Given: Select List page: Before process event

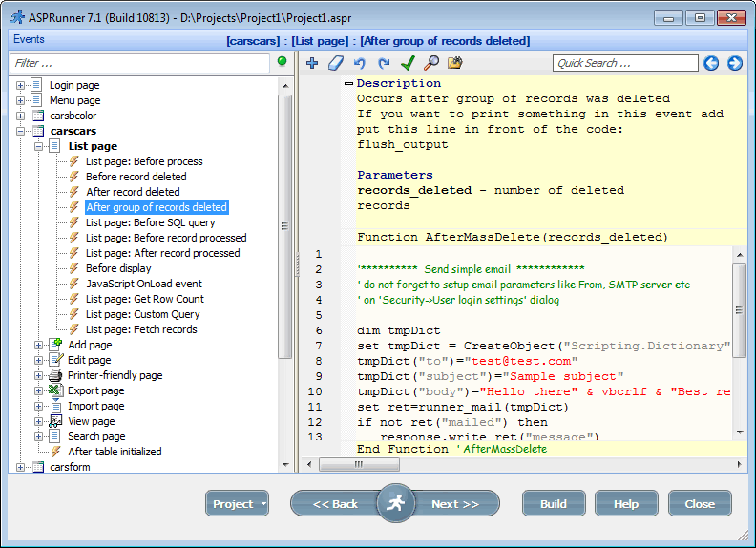Looking at the screenshot, I should (144, 161).
